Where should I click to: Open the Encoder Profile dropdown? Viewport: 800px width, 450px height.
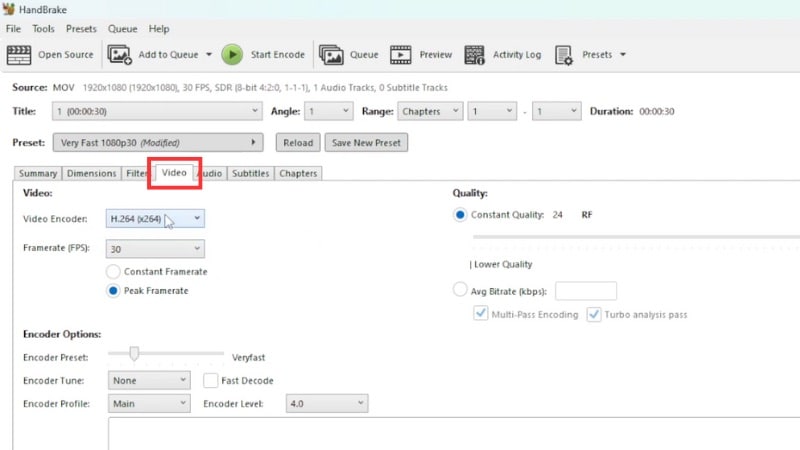[149, 404]
